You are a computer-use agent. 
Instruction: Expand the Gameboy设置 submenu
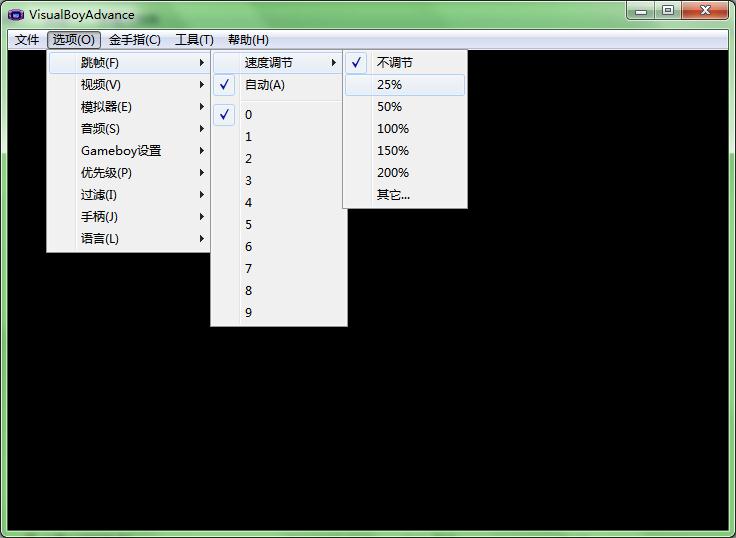[129, 151]
